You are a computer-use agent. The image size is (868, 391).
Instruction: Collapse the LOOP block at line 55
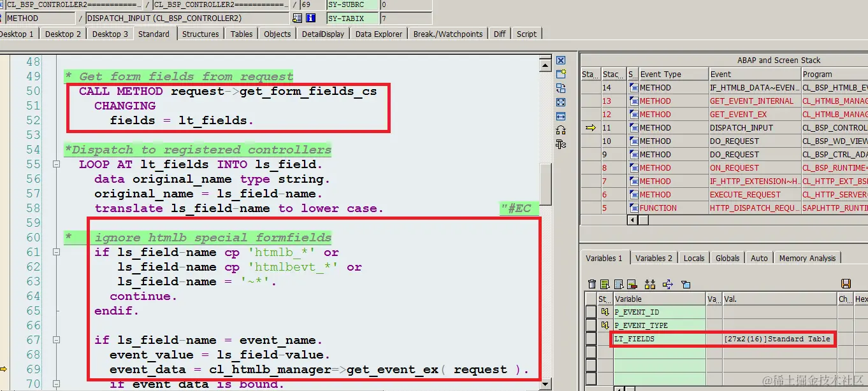(56, 164)
